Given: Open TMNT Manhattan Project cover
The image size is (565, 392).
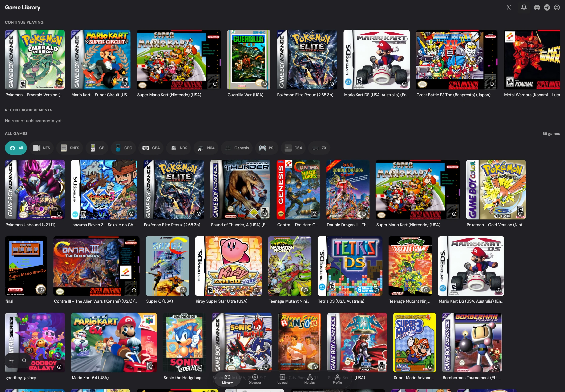Looking at the screenshot, I should tap(290, 266).
